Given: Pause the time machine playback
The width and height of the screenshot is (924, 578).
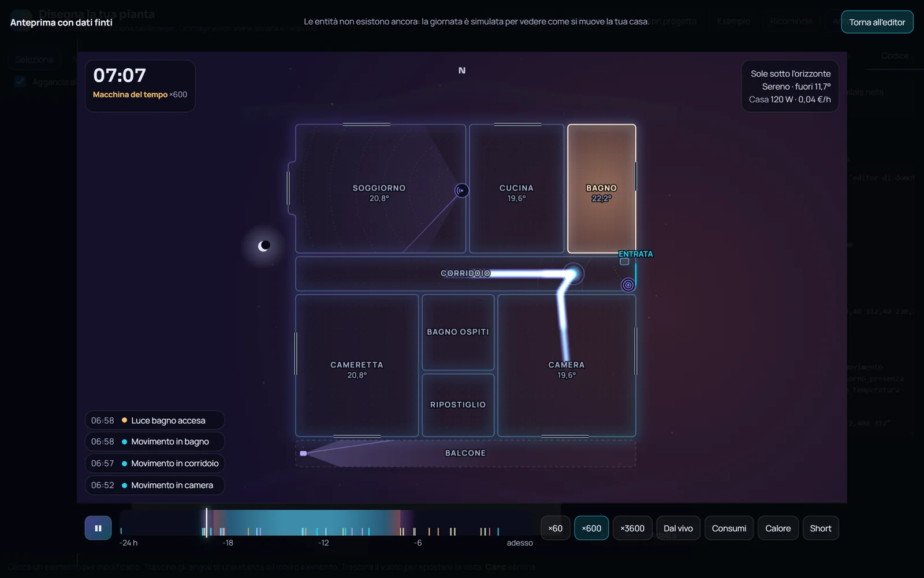Looking at the screenshot, I should [98, 528].
